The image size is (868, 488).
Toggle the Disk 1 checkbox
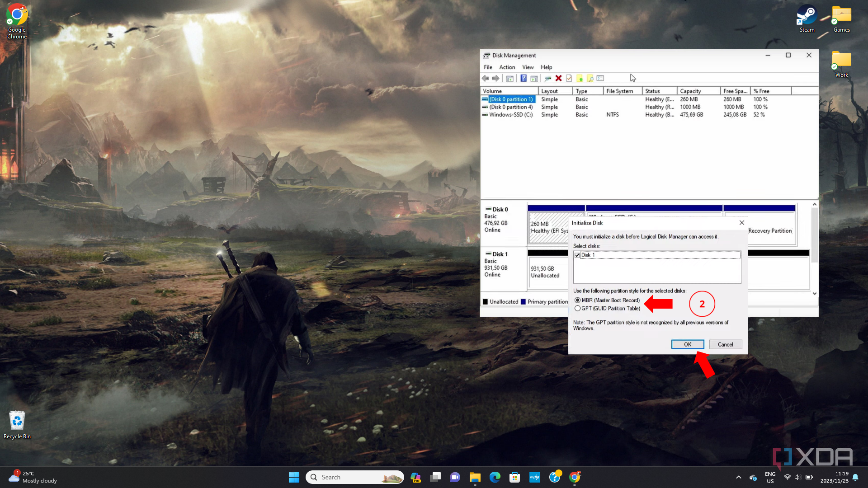[x=577, y=255]
